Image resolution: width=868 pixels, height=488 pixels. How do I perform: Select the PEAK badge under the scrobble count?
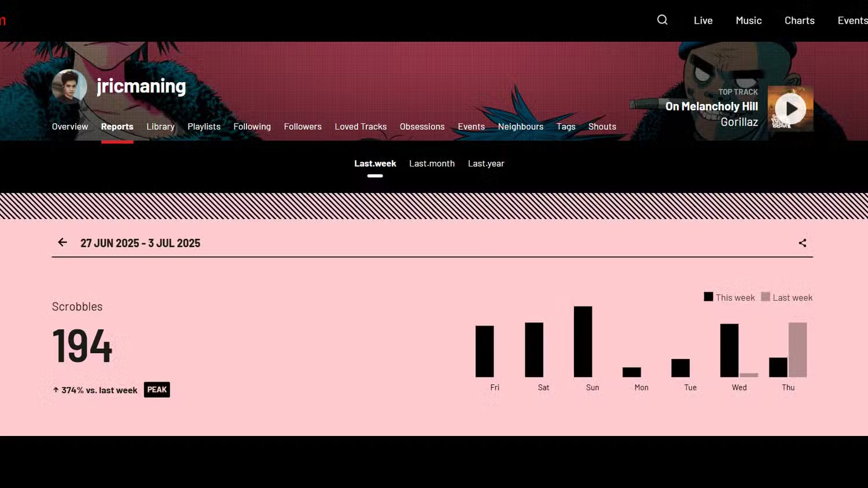(x=156, y=389)
